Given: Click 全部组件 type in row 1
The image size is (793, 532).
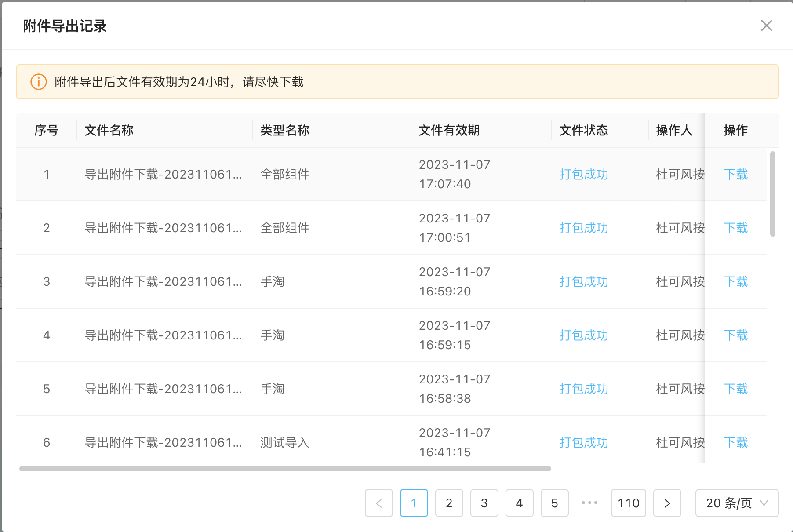Looking at the screenshot, I should [285, 175].
